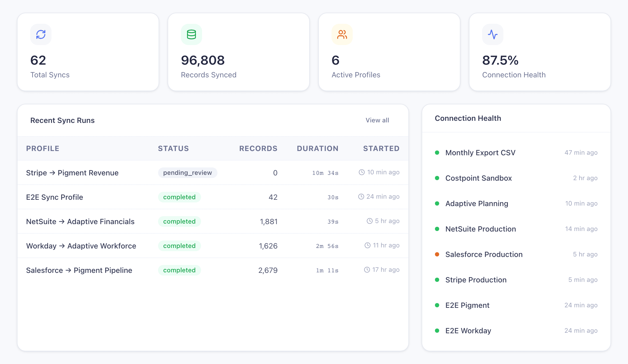Click the clock icon next to 10 min ago

361,172
